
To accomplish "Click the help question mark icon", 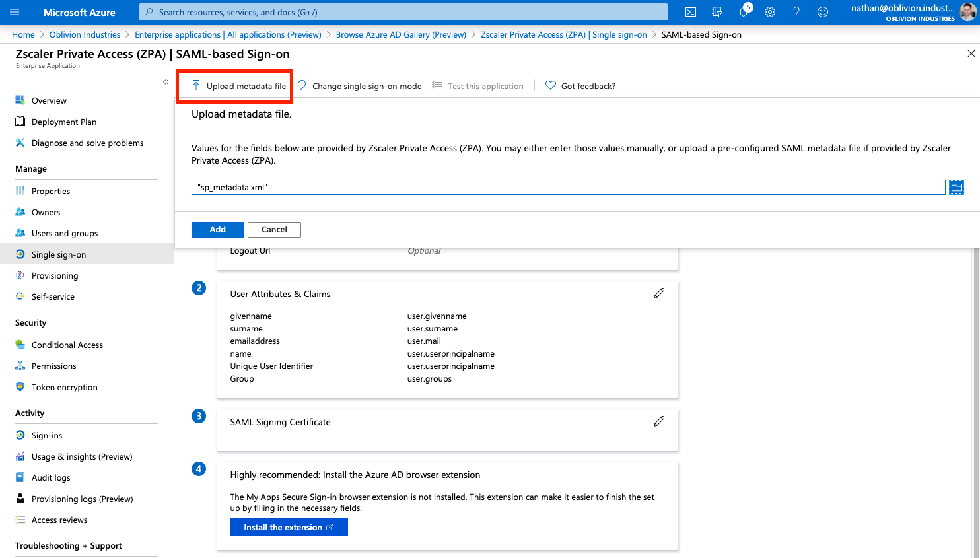I will [796, 12].
